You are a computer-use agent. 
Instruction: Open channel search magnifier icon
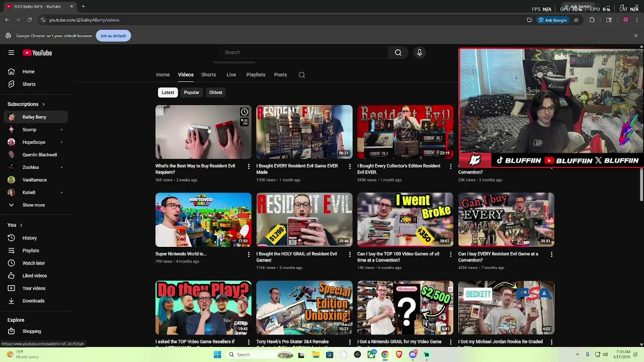click(x=302, y=75)
